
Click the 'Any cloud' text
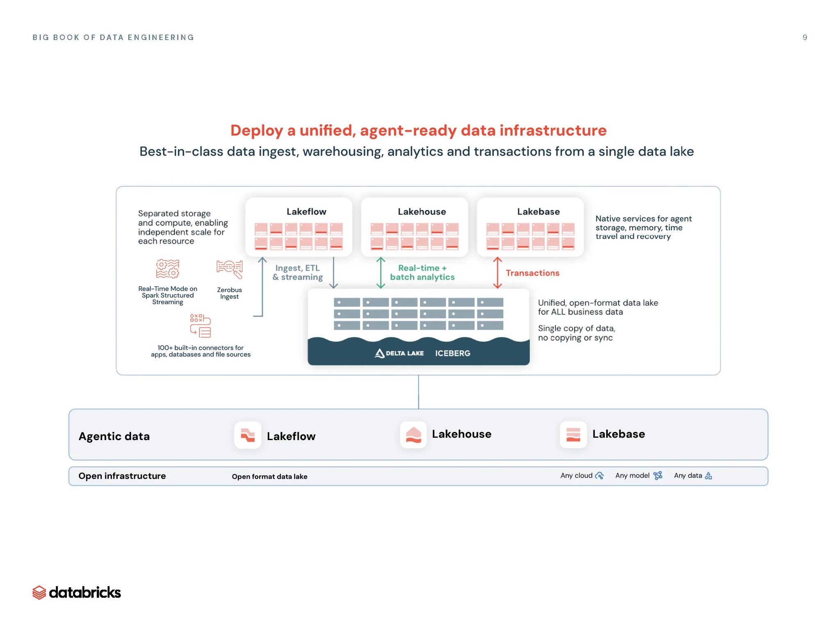pos(576,475)
